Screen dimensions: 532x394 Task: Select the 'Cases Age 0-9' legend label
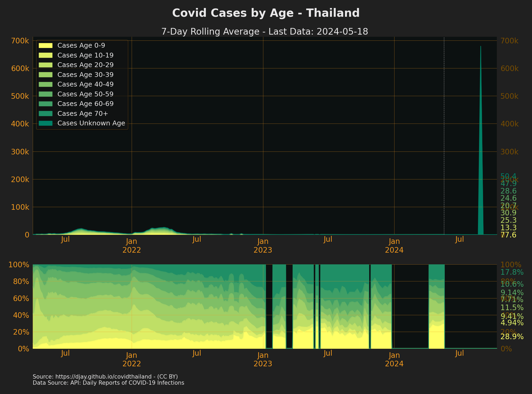(81, 46)
